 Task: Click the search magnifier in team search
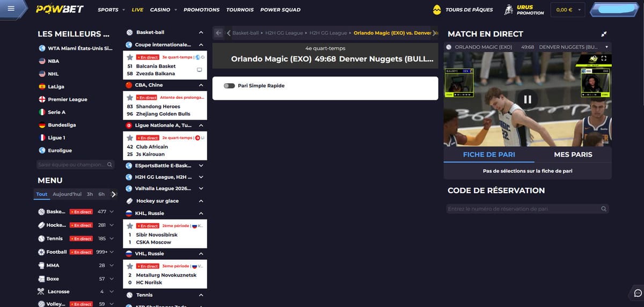(x=110, y=165)
